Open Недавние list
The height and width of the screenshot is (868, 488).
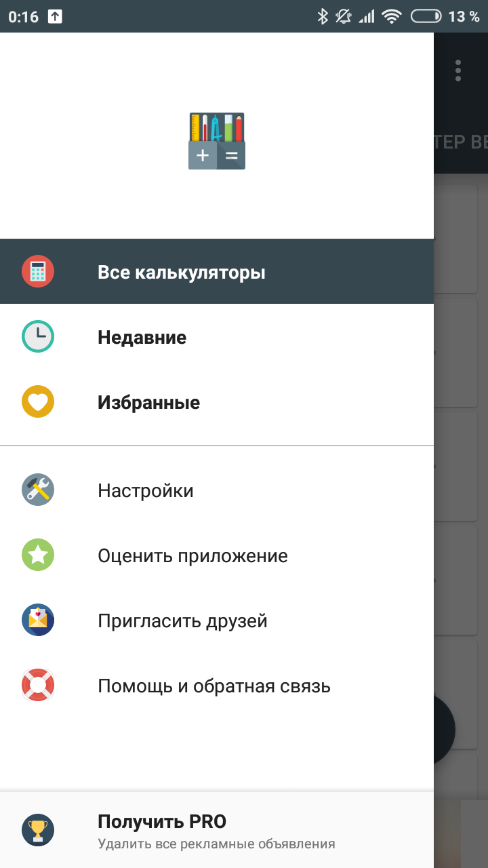coord(217,337)
